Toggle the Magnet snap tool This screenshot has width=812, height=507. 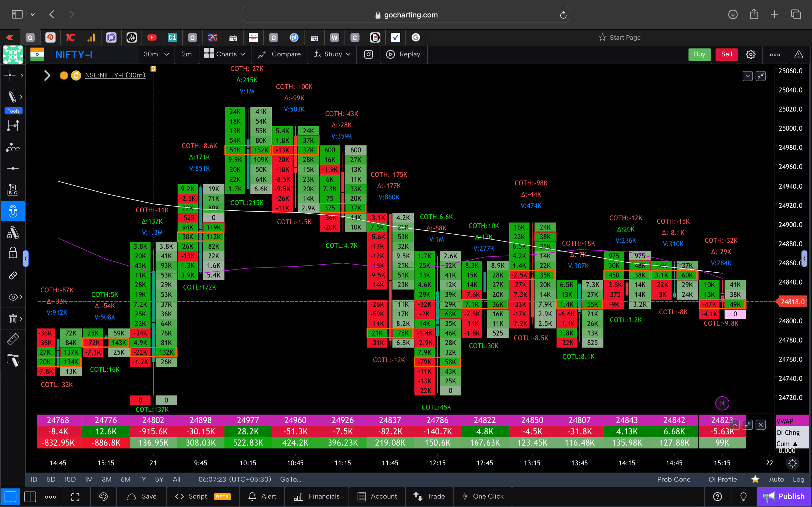point(13,211)
